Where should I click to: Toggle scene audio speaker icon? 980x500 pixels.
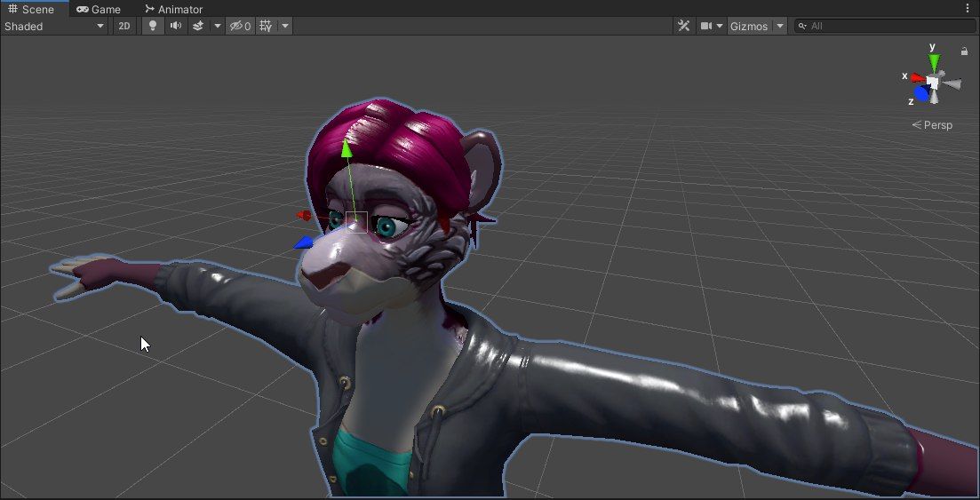tap(176, 27)
